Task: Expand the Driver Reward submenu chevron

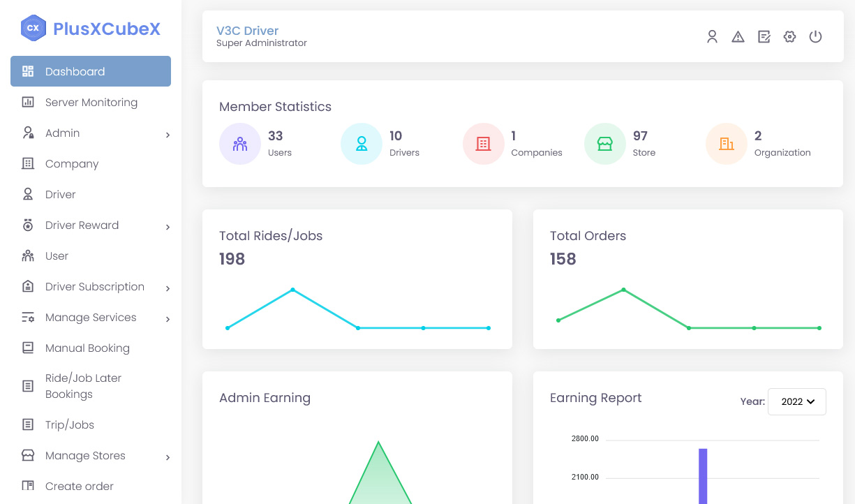Action: [168, 227]
